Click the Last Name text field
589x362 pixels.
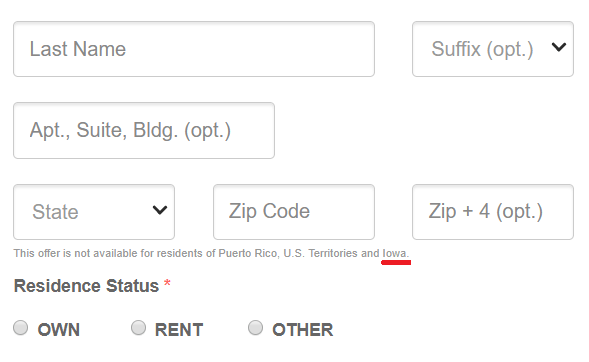pos(194,49)
